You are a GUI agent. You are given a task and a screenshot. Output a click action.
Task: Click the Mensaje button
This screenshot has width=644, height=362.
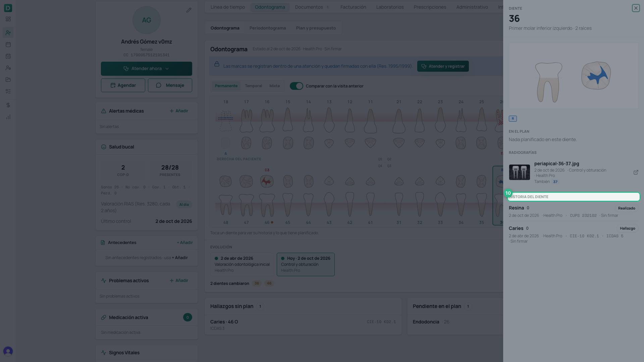tap(170, 85)
